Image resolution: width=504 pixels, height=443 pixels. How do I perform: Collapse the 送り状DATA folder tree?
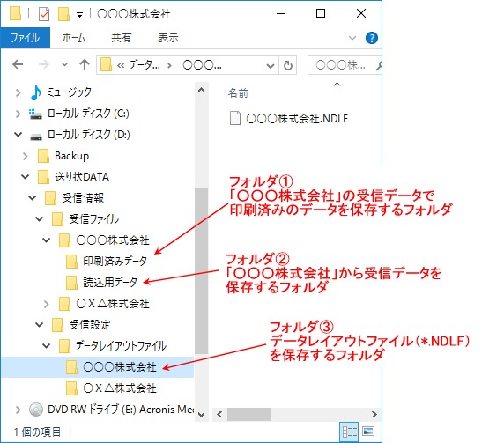point(25,177)
